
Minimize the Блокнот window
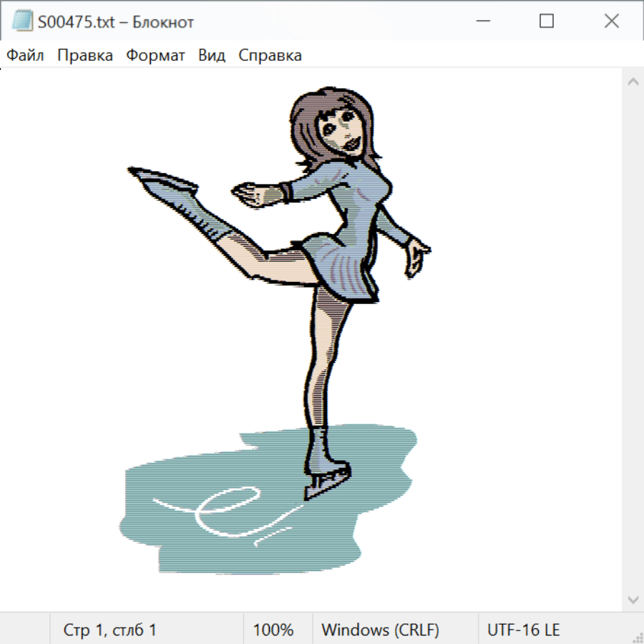(x=482, y=21)
